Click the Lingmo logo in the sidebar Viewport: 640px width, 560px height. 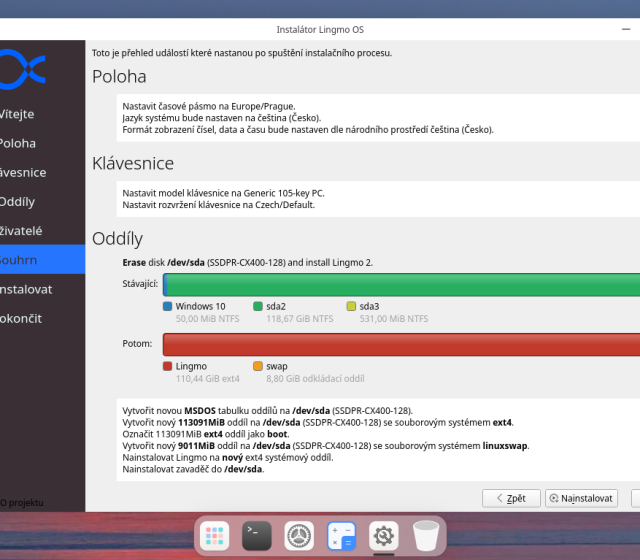(22, 67)
